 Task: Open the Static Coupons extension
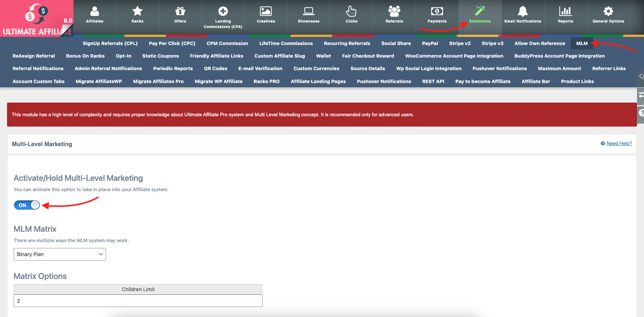pyautogui.click(x=160, y=56)
